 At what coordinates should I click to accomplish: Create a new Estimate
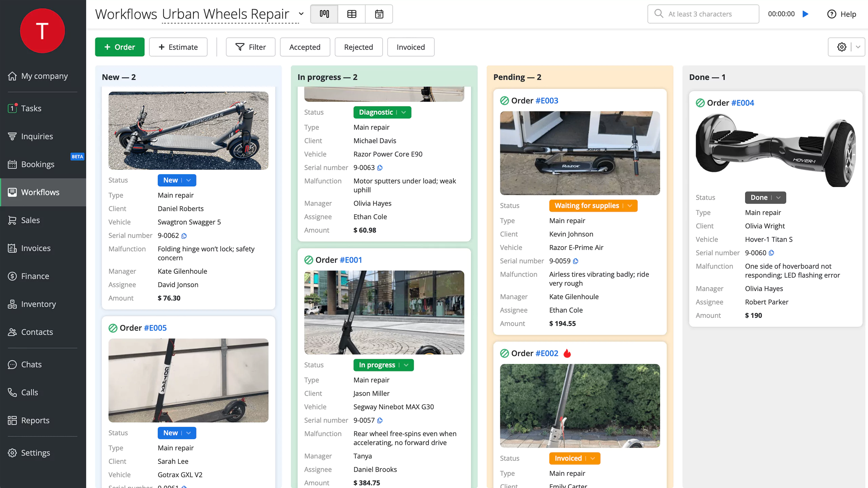coord(178,47)
